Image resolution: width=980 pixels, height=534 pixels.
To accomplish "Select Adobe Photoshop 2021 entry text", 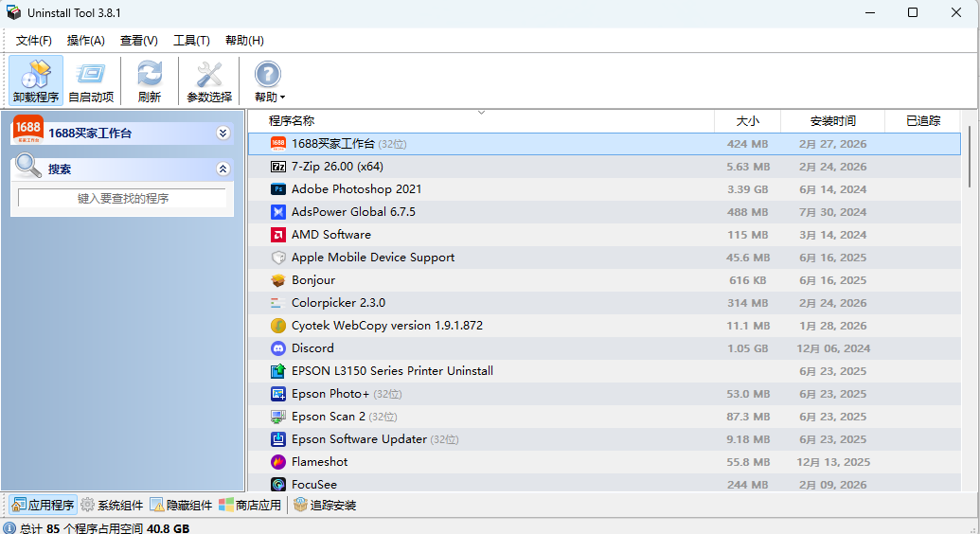I will (x=356, y=189).
